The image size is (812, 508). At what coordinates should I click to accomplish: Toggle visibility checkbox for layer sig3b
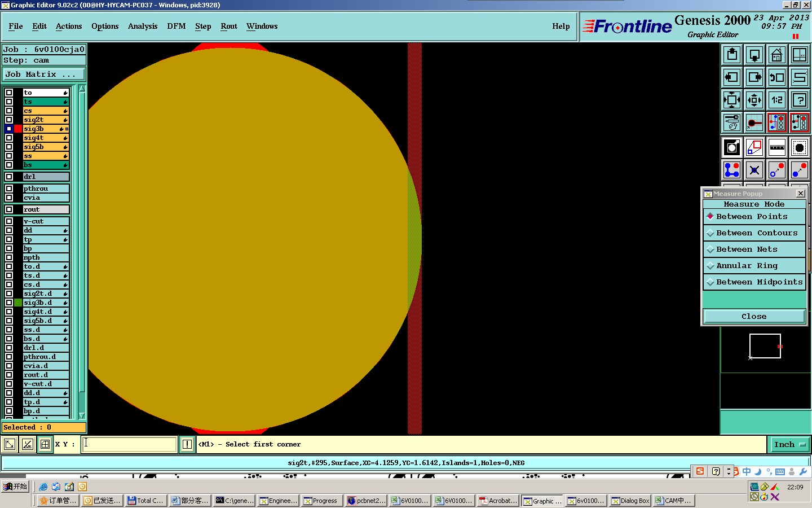click(x=9, y=129)
